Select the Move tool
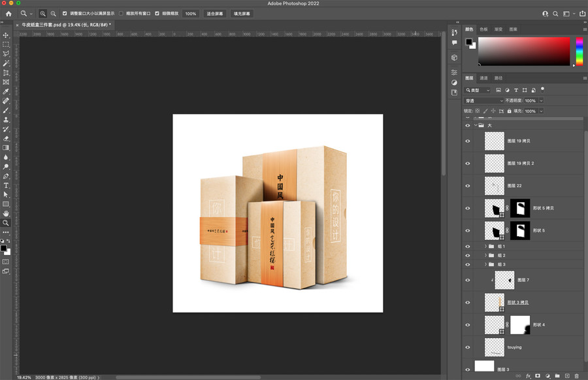This screenshot has width=588, height=380. coord(6,35)
